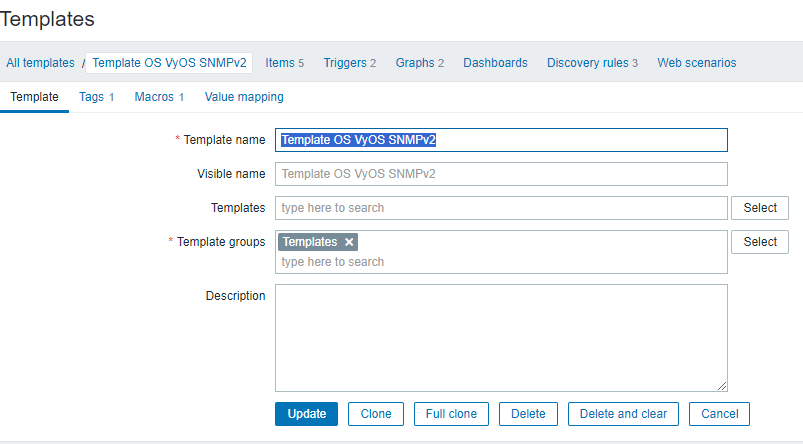Cancel template editing
The height and width of the screenshot is (444, 803).
point(719,414)
